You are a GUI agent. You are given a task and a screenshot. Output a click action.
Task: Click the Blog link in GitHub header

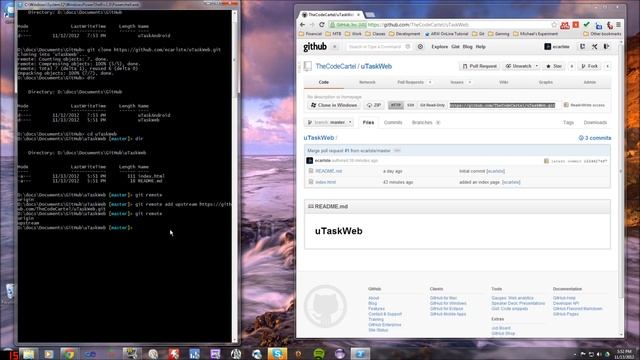pyautogui.click(x=467, y=47)
